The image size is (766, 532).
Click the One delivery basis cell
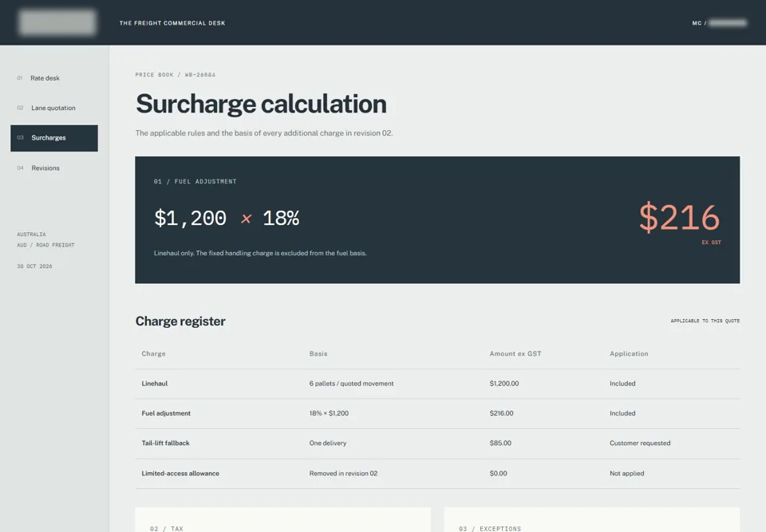(328, 443)
